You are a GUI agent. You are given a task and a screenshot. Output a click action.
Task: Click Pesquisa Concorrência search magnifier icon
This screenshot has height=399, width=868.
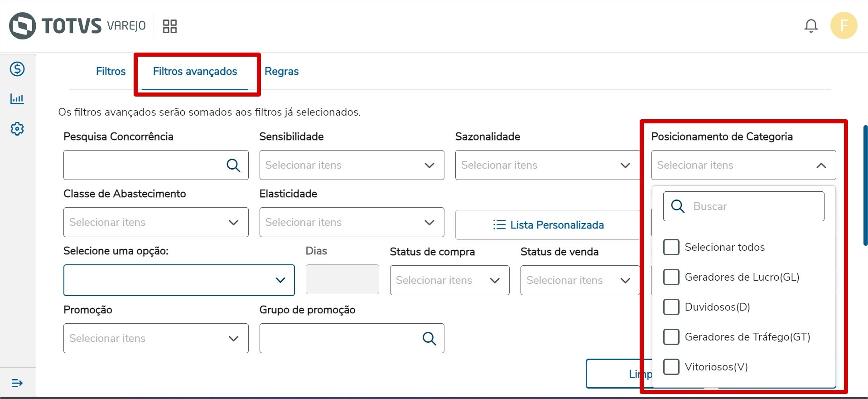click(x=233, y=165)
